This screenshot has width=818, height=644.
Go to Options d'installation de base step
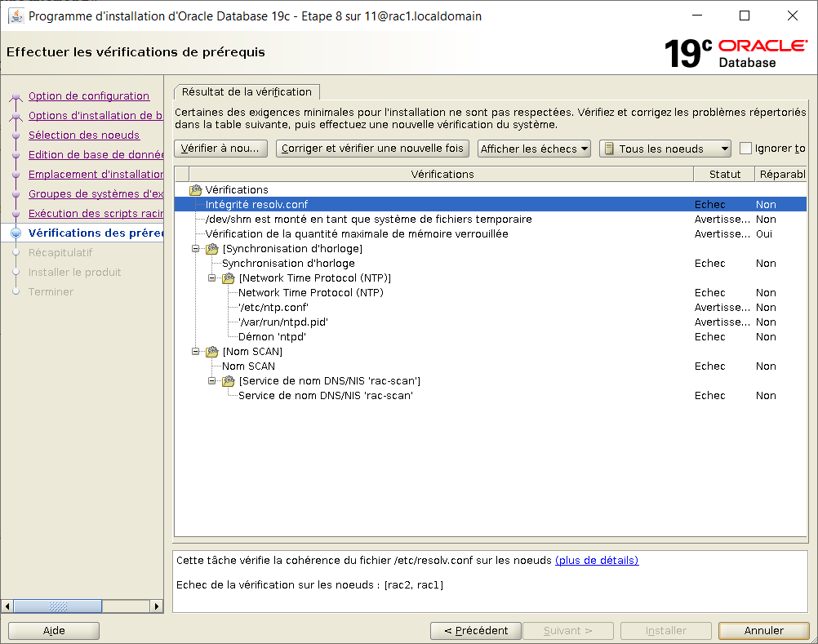click(96, 116)
